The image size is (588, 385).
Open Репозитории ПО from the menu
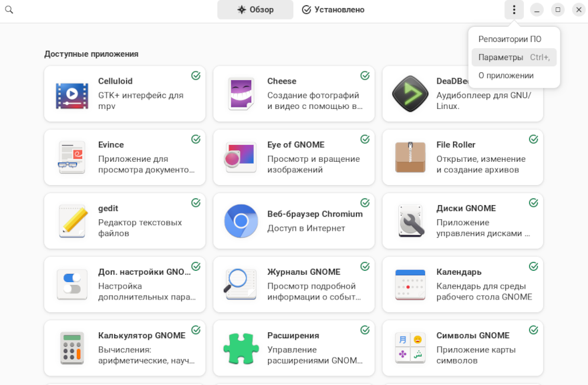click(x=510, y=39)
